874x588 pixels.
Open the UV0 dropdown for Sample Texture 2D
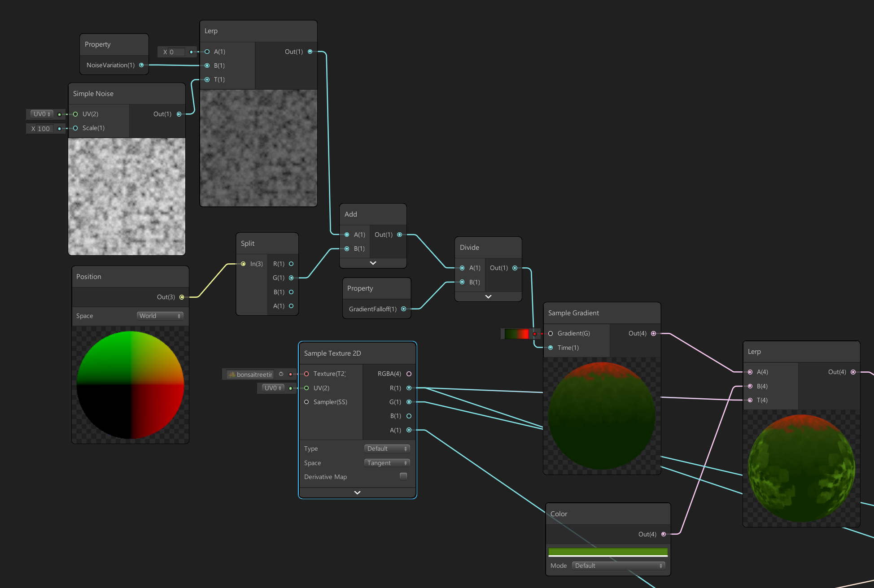click(273, 388)
